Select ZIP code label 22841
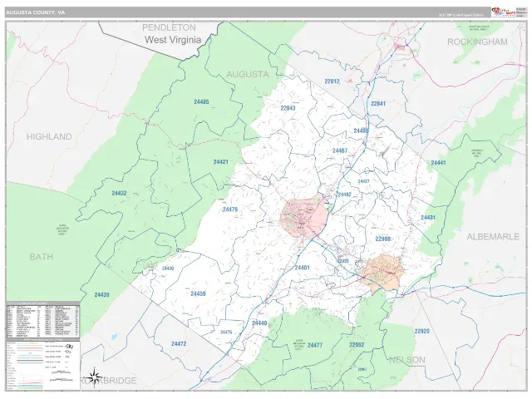The image size is (532, 399). 378,103
